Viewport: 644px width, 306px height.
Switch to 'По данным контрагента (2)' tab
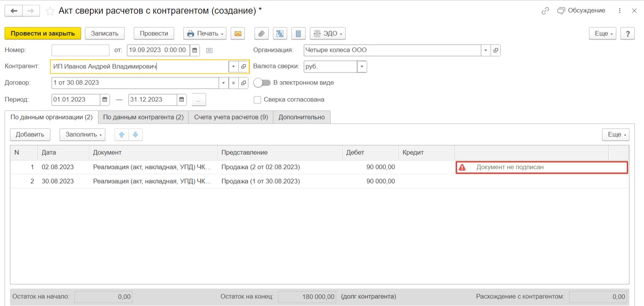pyautogui.click(x=143, y=117)
